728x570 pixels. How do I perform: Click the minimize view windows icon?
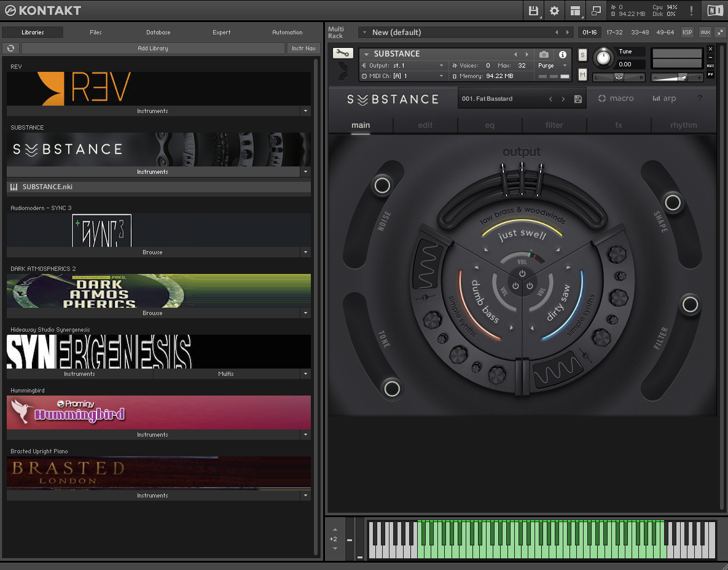(596, 10)
